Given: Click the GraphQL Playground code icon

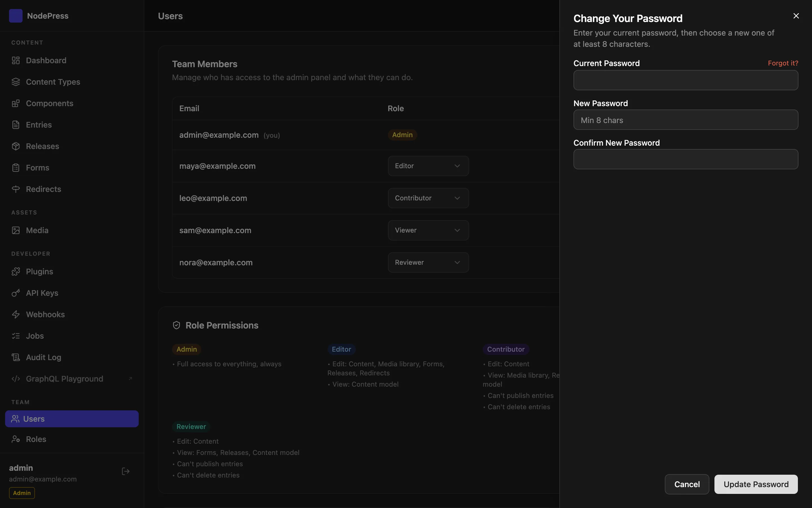Looking at the screenshot, I should (16, 379).
